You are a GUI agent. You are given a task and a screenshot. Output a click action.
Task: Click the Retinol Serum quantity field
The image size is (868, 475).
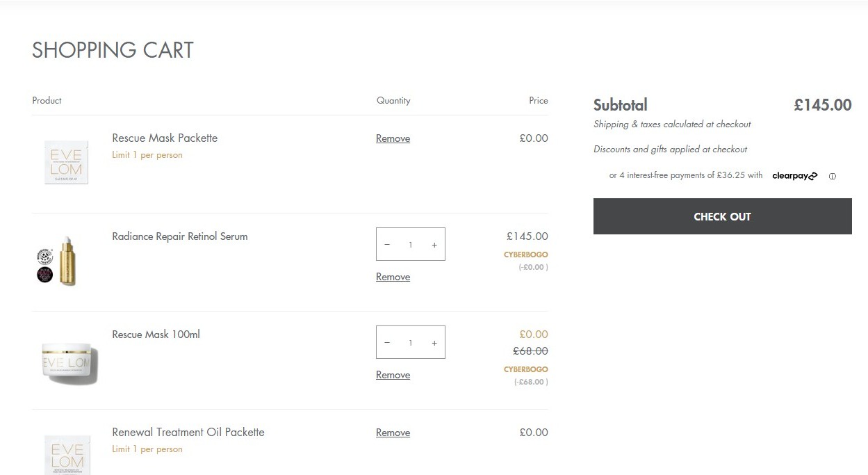click(x=411, y=245)
